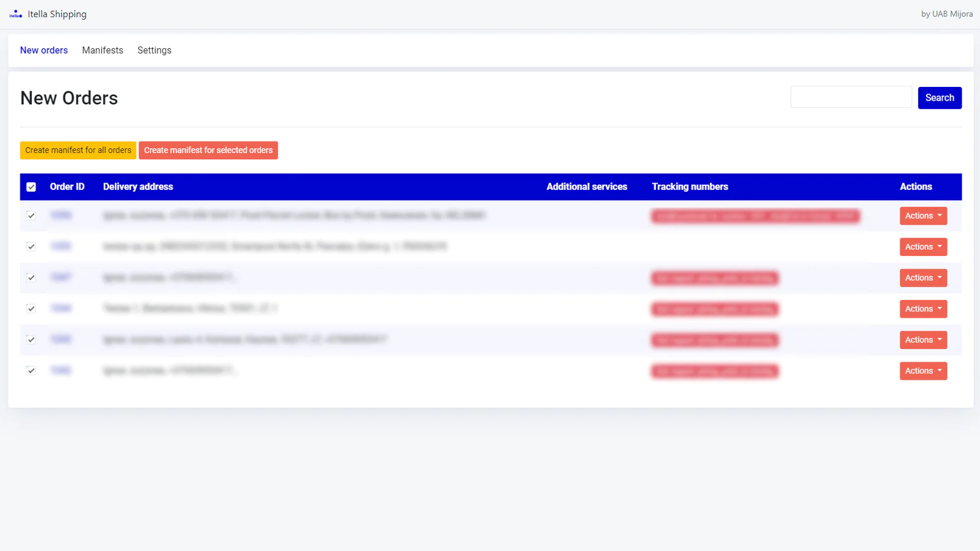Screen dimensions: 980x551
Task: Click the blue Search button
Action: tap(940, 98)
